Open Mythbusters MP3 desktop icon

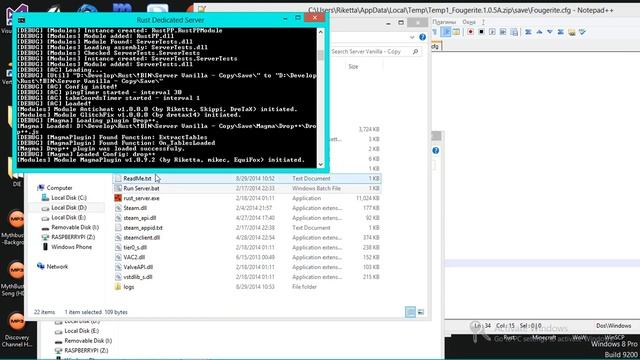(16, 220)
